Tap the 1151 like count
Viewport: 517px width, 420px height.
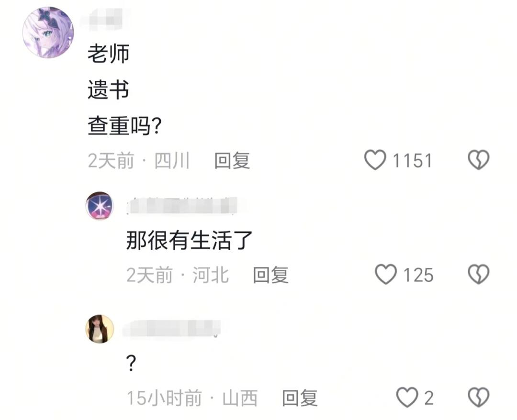coord(412,161)
